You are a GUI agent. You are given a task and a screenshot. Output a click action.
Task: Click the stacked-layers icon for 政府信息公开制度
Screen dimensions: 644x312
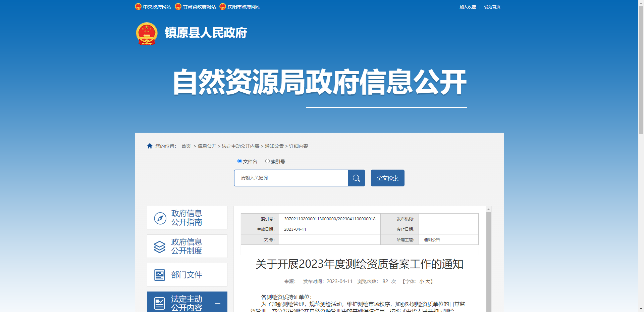pos(159,246)
